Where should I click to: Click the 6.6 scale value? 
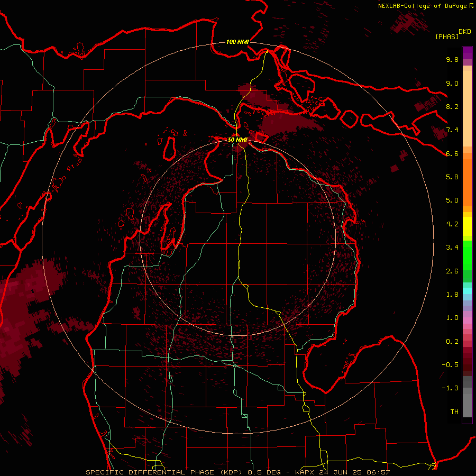(x=452, y=153)
